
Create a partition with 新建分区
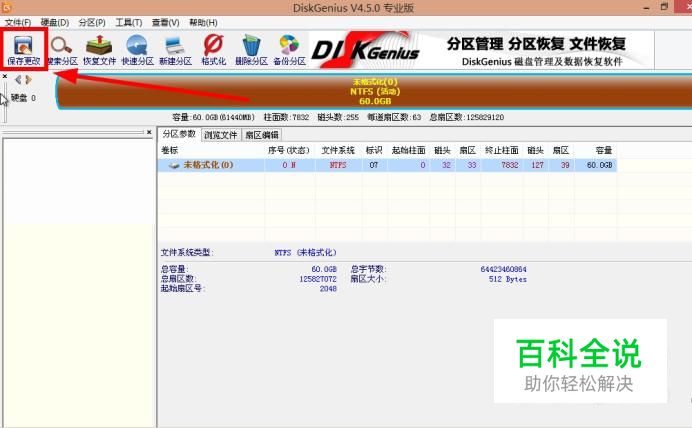175,50
